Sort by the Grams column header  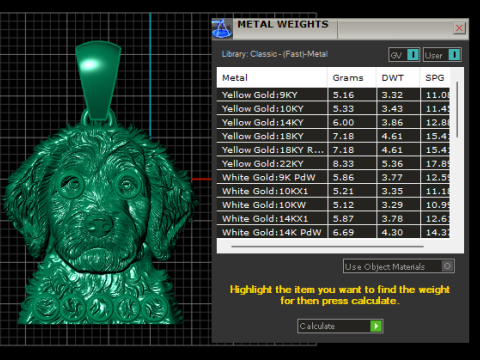pos(352,78)
